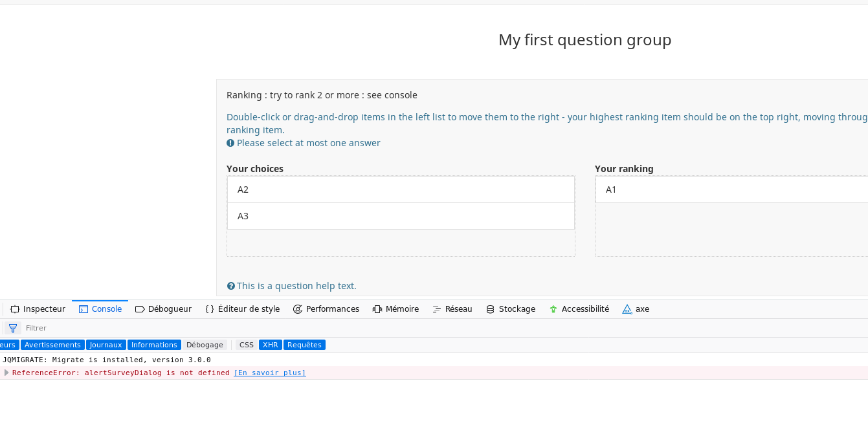Open the Inspecteur devtools panel

pyautogui.click(x=38, y=309)
